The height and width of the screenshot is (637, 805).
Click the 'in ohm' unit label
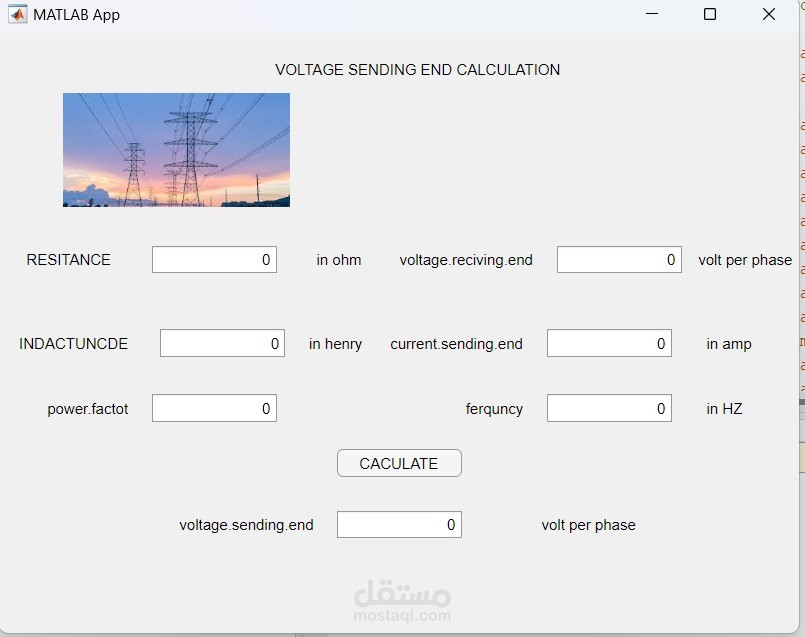coord(339,260)
